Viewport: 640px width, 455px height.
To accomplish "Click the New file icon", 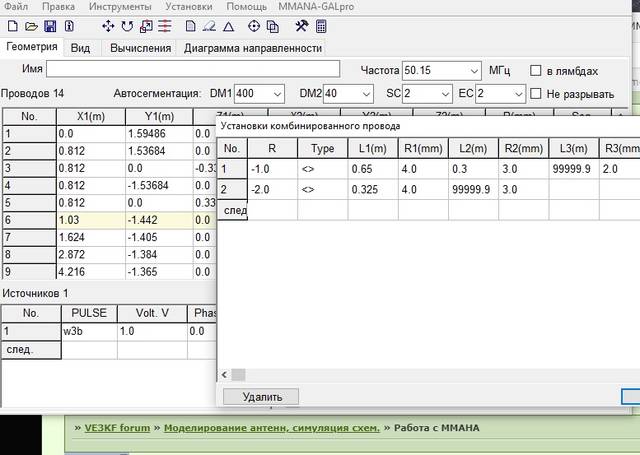I will pyautogui.click(x=13, y=27).
